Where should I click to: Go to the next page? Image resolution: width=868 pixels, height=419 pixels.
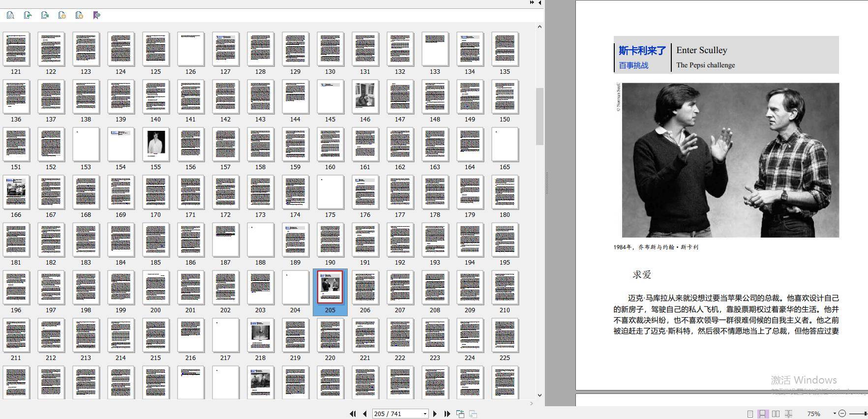[x=435, y=414]
